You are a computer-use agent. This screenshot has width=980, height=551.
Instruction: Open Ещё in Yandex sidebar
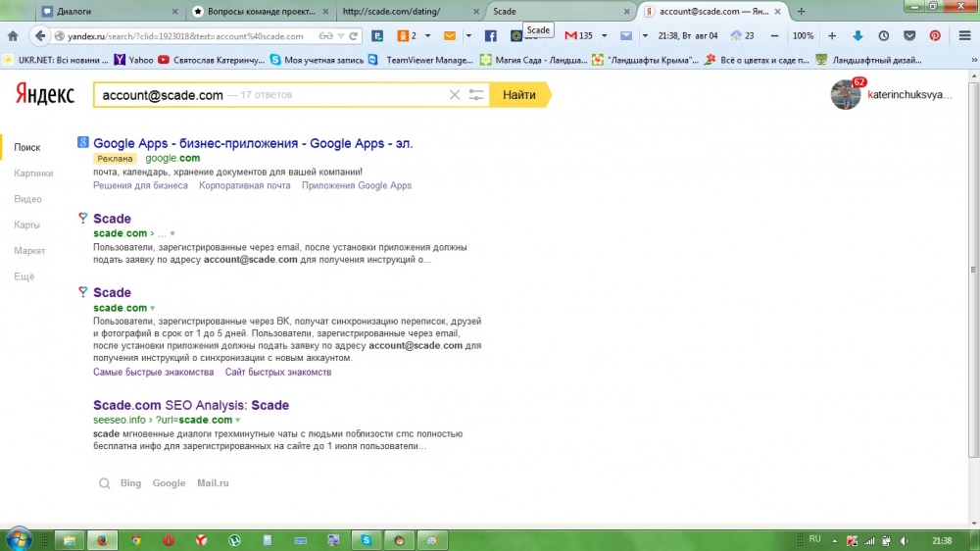[x=24, y=276]
